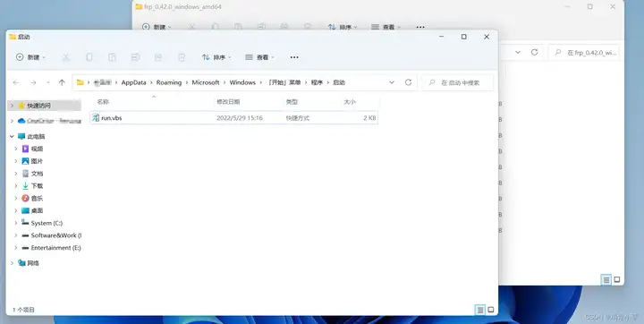Screen dimensions: 644x324
Task: Click the Rename icon in toolbar
Action: (x=135, y=57)
